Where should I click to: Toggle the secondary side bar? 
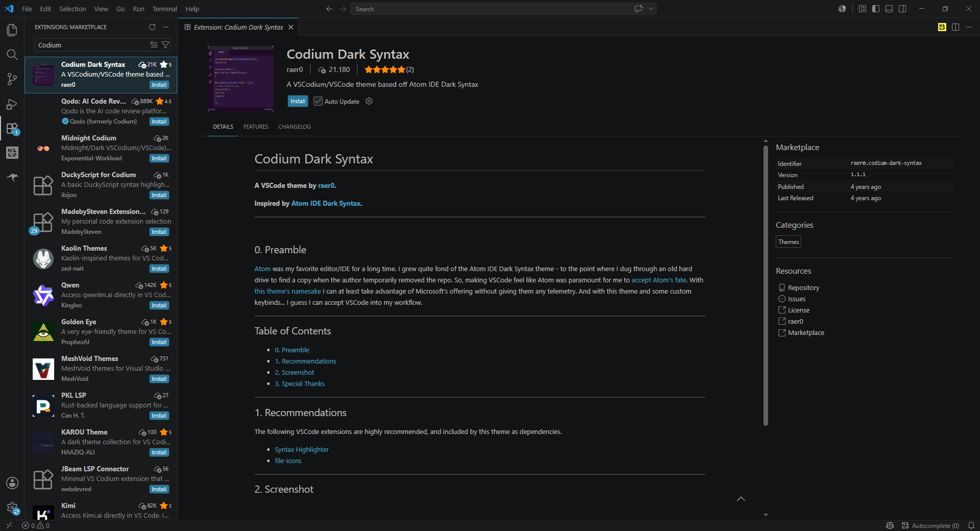[x=902, y=9]
